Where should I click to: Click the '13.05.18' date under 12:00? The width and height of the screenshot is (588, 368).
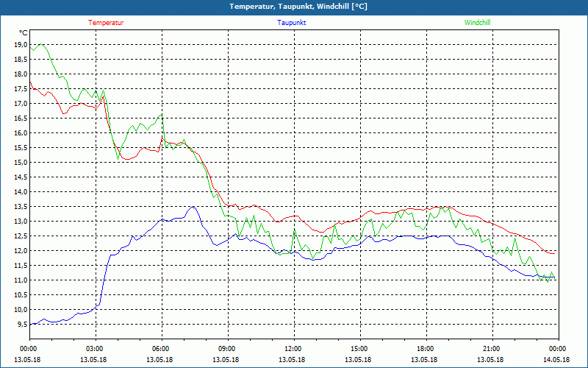[x=292, y=360]
